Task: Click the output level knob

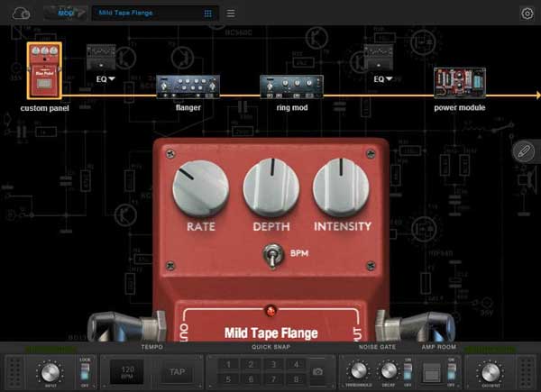Action: pyautogui.click(x=491, y=372)
